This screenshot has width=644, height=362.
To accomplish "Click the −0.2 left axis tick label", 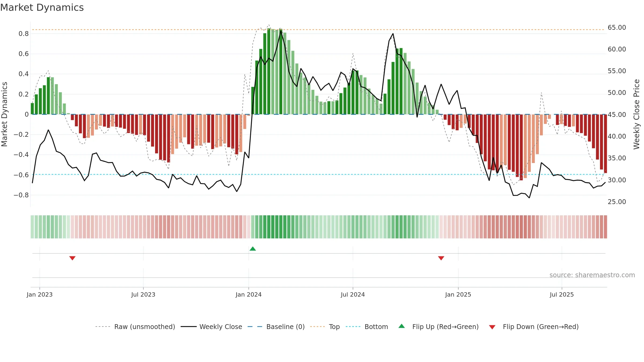I will pos(21,134).
